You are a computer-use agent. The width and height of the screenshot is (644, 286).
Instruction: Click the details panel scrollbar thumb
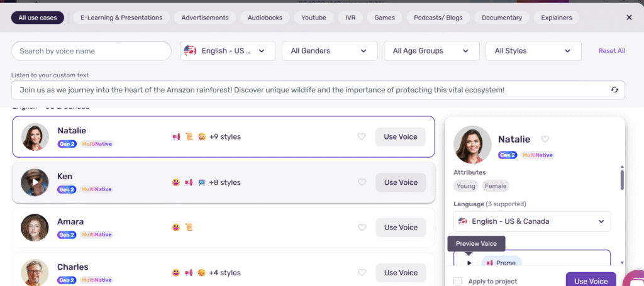click(622, 180)
